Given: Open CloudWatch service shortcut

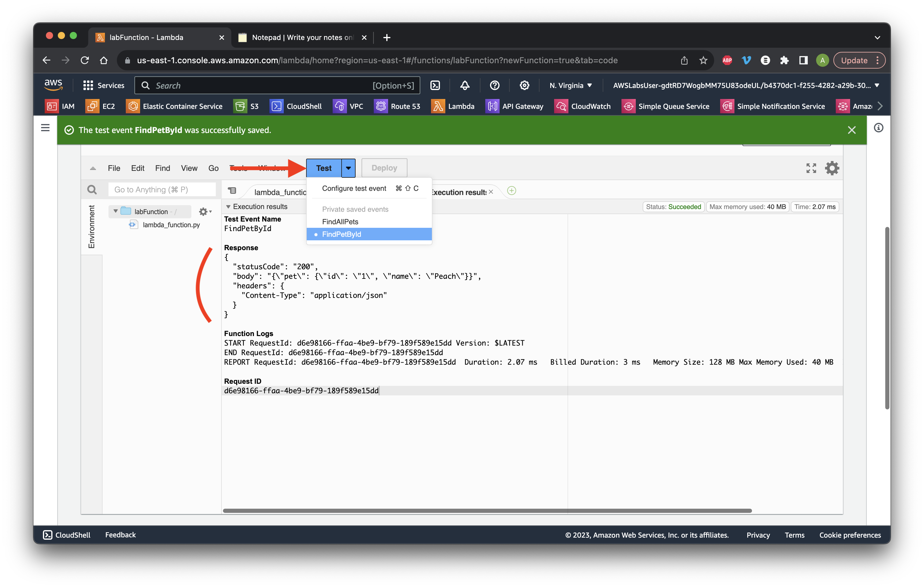Looking at the screenshot, I should tap(582, 106).
